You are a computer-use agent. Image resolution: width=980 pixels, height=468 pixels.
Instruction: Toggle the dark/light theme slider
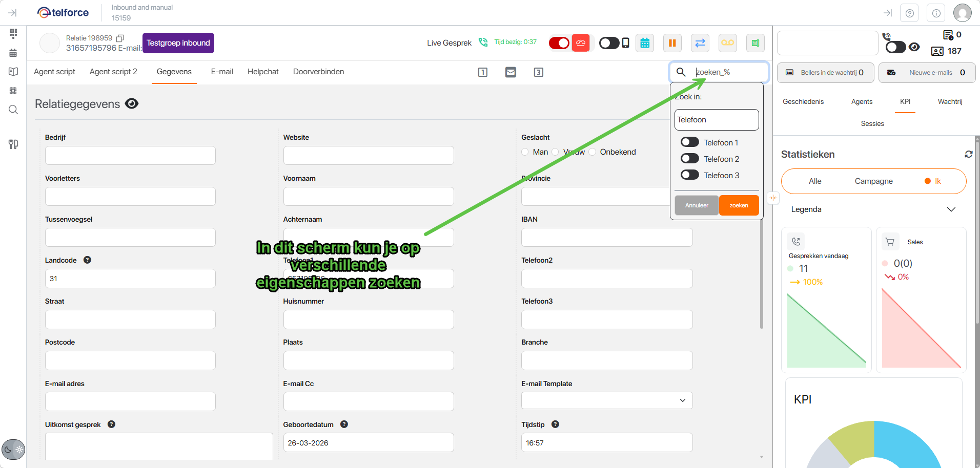click(x=13, y=450)
